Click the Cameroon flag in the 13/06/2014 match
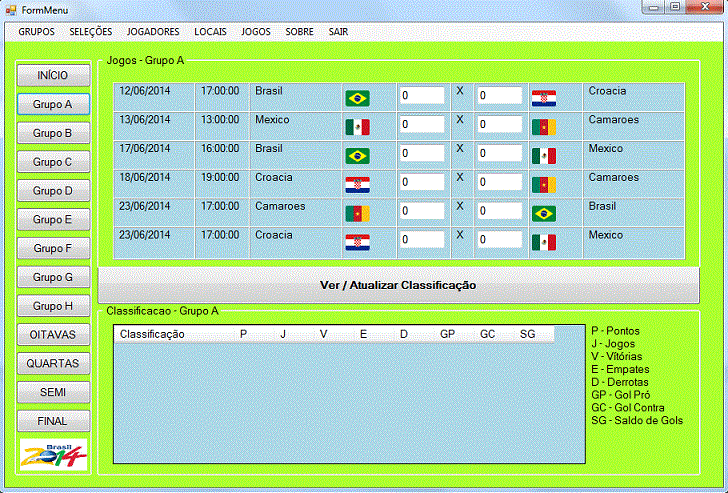Screen dimensions: 728x493 (543, 127)
